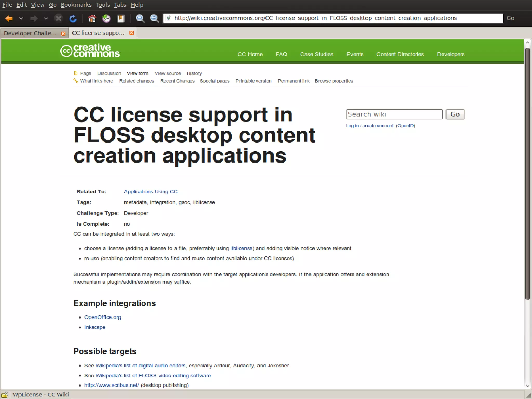Click the Go button next to Search wiki
Screen dimensions: 532x399
pos(455,114)
